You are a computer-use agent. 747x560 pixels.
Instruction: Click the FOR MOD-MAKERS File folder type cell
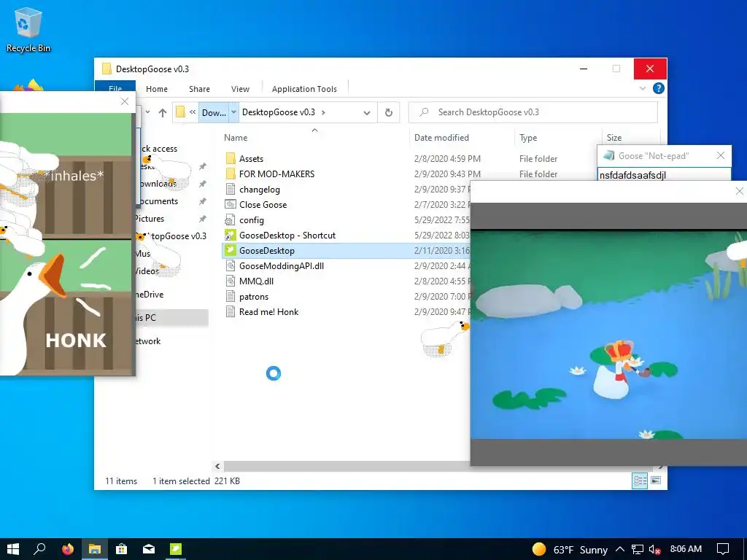538,174
